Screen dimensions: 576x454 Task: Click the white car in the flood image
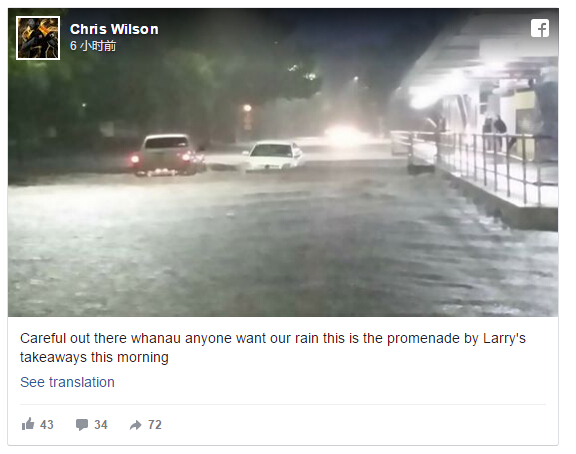[274, 156]
